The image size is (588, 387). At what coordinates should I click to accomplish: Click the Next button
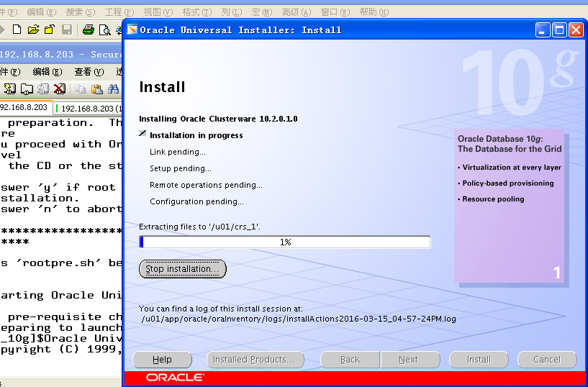click(x=410, y=360)
